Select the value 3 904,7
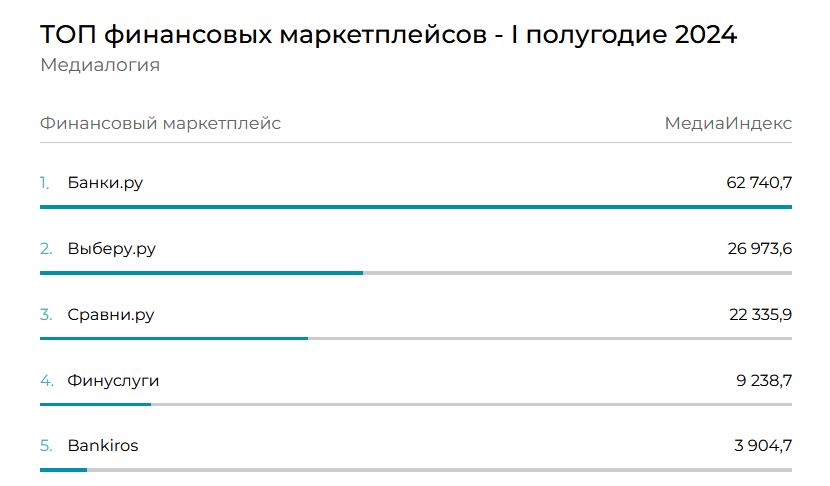The height and width of the screenshot is (486, 830). [763, 446]
